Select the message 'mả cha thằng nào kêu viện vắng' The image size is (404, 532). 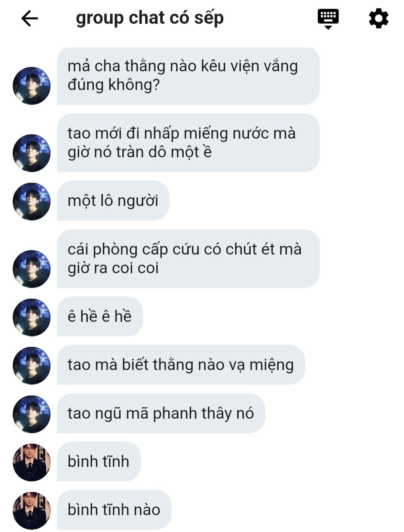tap(188, 76)
